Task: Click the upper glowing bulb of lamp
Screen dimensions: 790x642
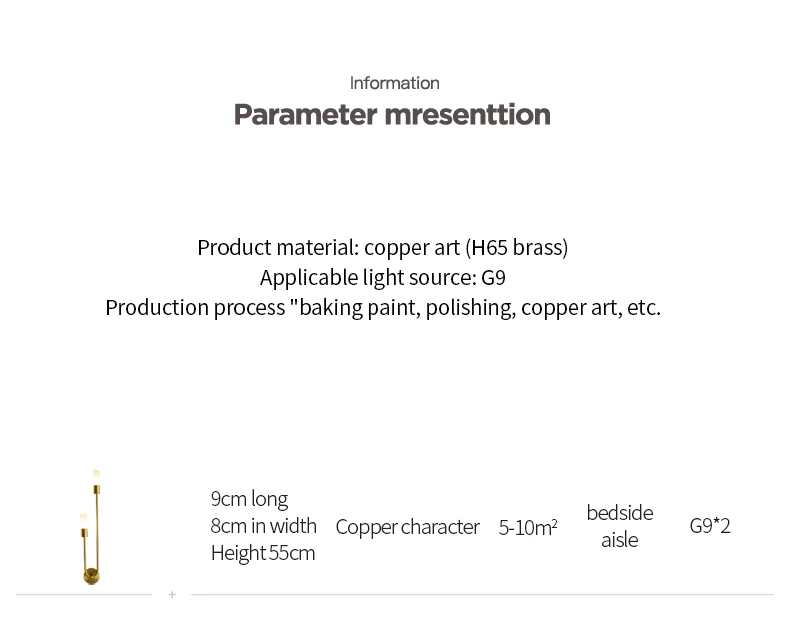Action: click(x=97, y=474)
